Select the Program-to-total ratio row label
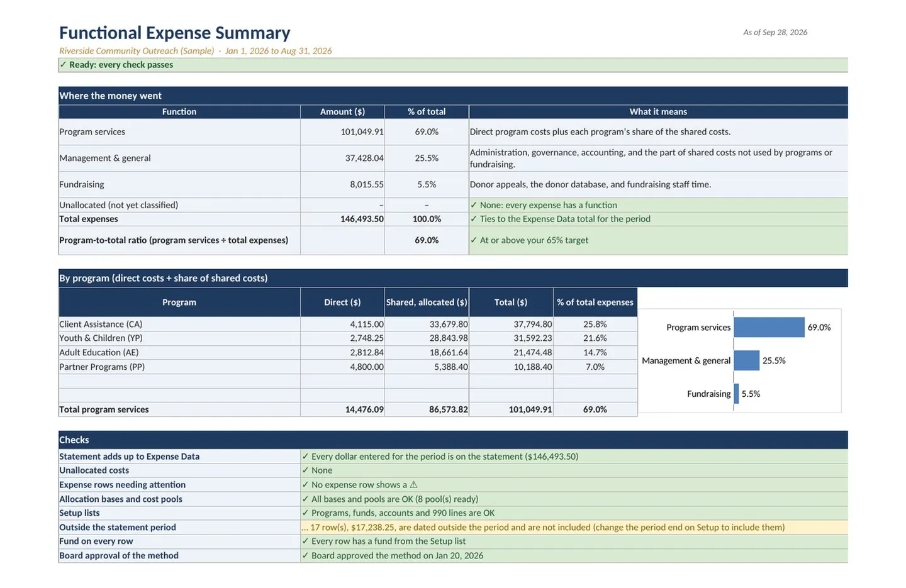This screenshot has height=588, width=906. 174,240
